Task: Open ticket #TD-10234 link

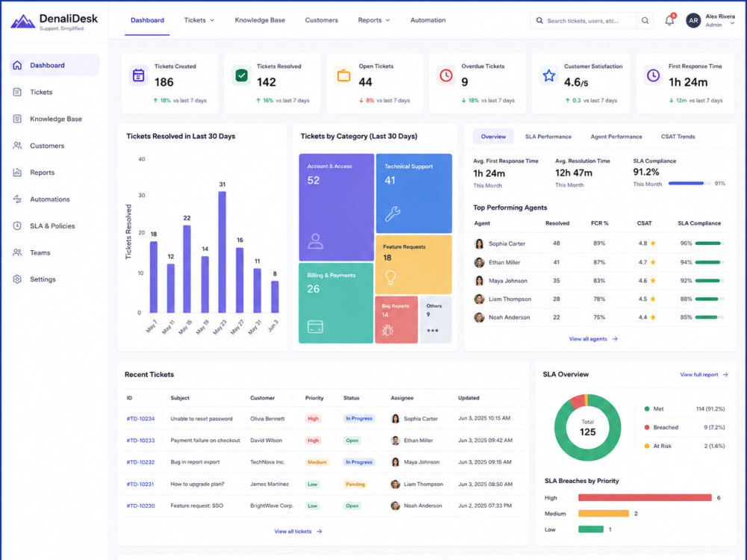Action: tap(140, 419)
